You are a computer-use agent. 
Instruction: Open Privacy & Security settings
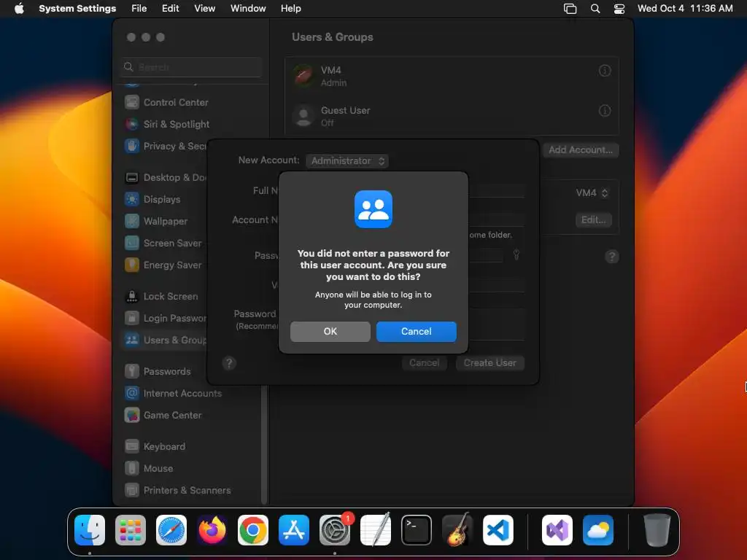165,146
